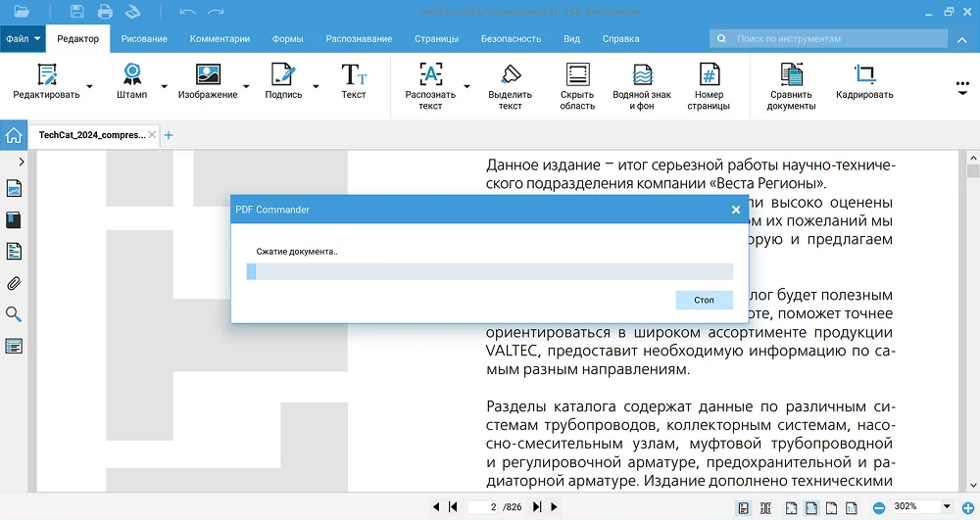This screenshot has width=980, height=520.
Task: Open the Файл menu
Action: [x=23, y=39]
